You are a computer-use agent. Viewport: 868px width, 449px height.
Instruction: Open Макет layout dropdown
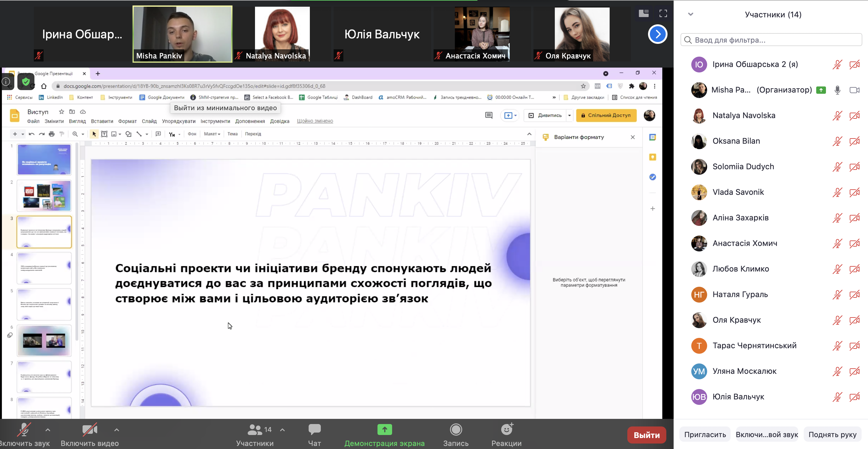point(212,134)
